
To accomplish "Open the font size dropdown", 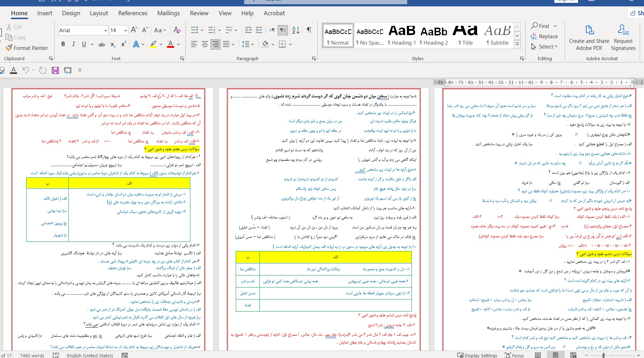I will 125,30.
